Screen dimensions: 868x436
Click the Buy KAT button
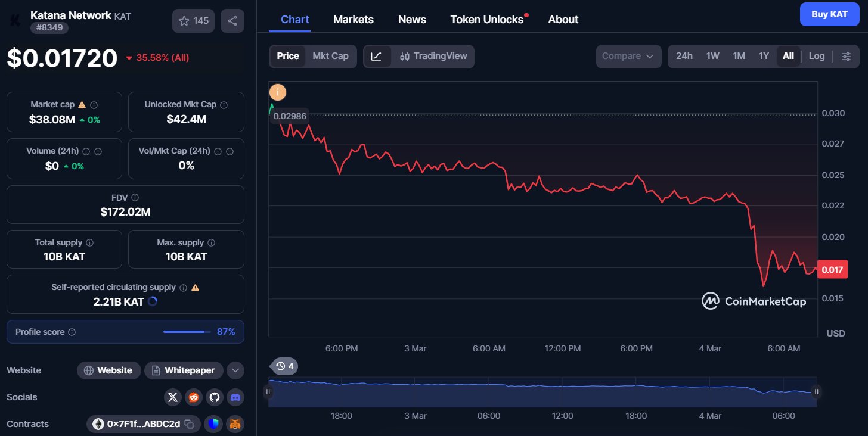tap(829, 14)
